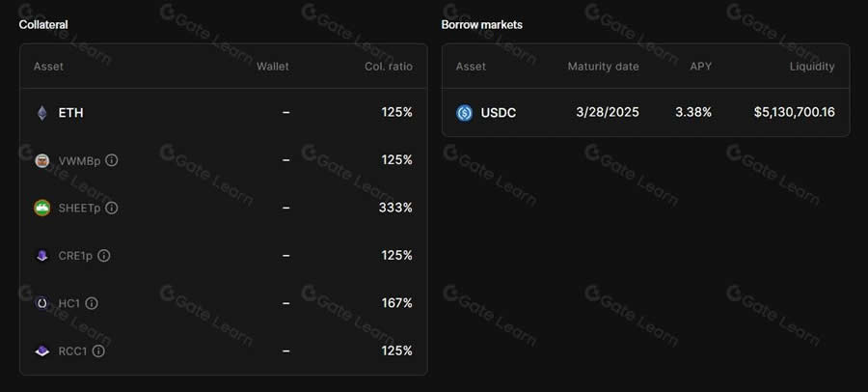Open info tooltip next to HC1
This screenshot has width=868, height=392.
click(x=92, y=303)
